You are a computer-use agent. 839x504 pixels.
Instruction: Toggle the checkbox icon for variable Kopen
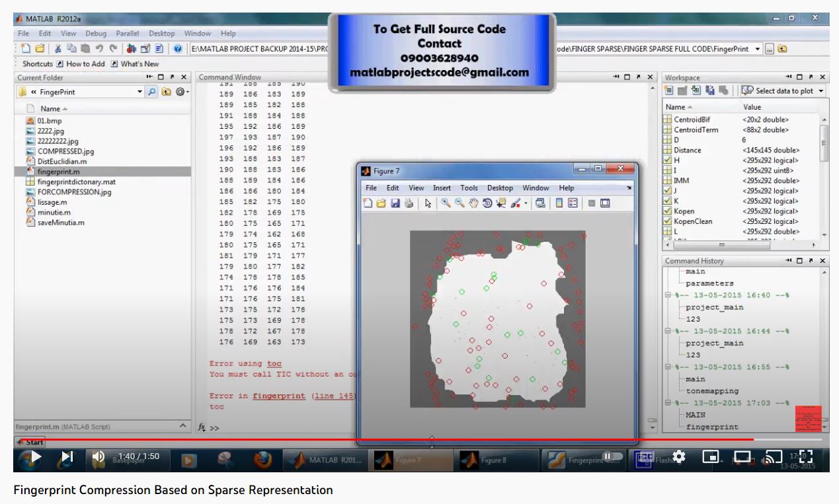pyautogui.click(x=668, y=211)
